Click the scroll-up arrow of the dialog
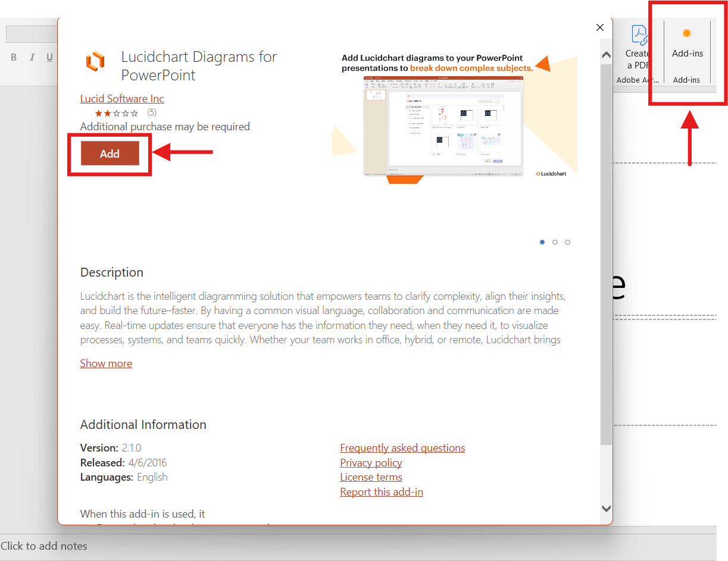The height and width of the screenshot is (561, 728). pos(606,54)
